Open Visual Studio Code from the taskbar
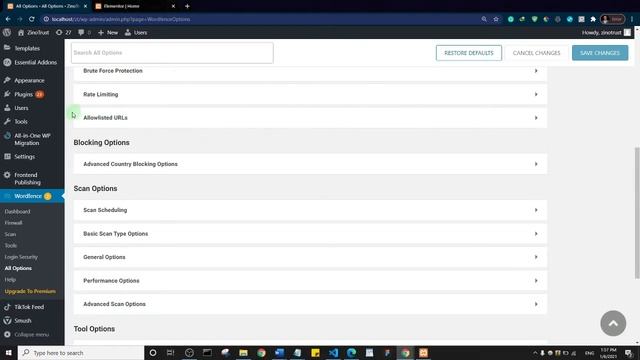Screen dimensions: 640x360 point(333,353)
